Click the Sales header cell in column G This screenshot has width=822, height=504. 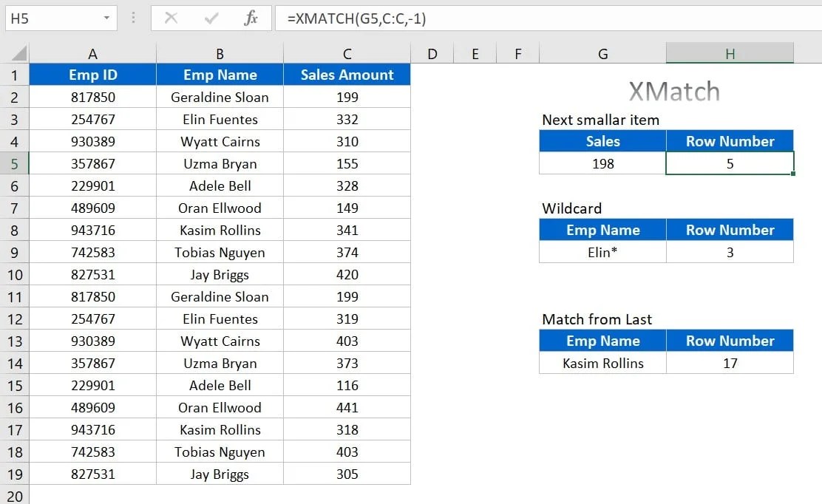[x=603, y=141]
